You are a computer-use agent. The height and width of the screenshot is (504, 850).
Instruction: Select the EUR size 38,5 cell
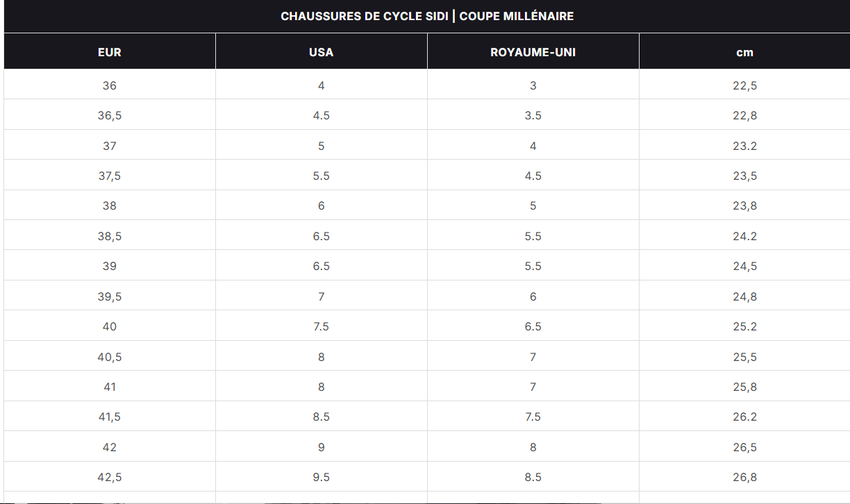pyautogui.click(x=110, y=236)
